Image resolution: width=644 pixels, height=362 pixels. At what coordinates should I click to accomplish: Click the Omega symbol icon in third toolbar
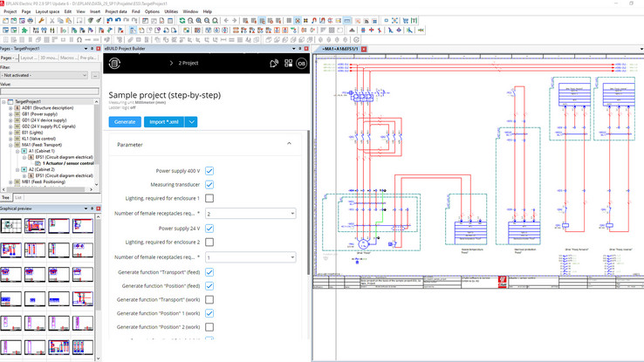pyautogui.click(x=79, y=40)
